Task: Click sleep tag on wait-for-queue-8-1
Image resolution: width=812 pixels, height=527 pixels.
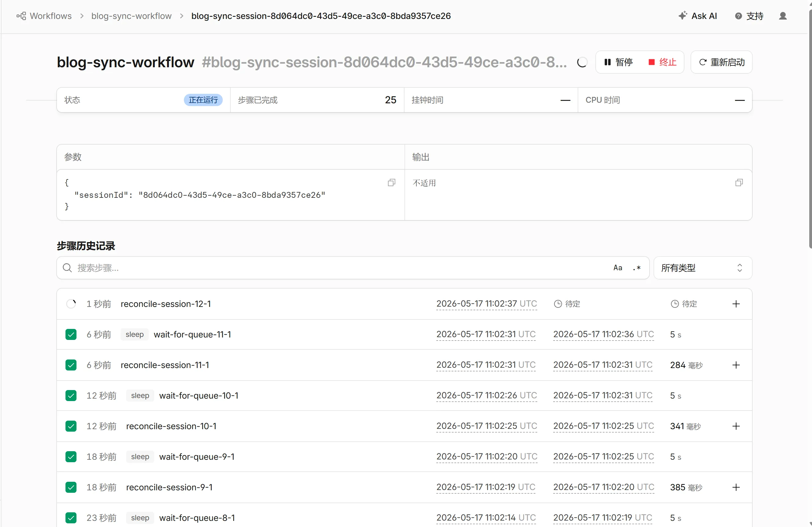Action: (x=140, y=518)
